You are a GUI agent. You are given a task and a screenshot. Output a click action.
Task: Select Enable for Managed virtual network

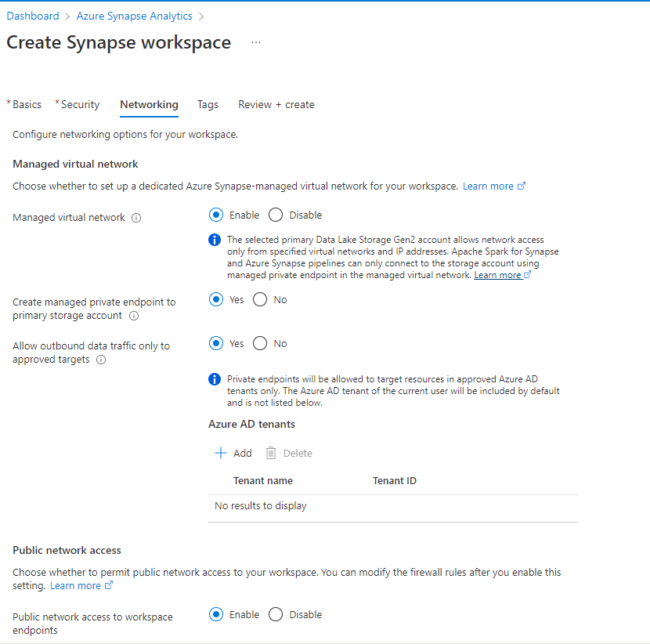216,215
